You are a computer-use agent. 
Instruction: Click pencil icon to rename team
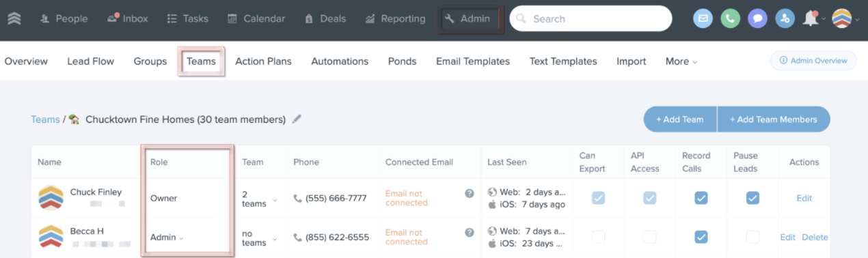click(297, 119)
